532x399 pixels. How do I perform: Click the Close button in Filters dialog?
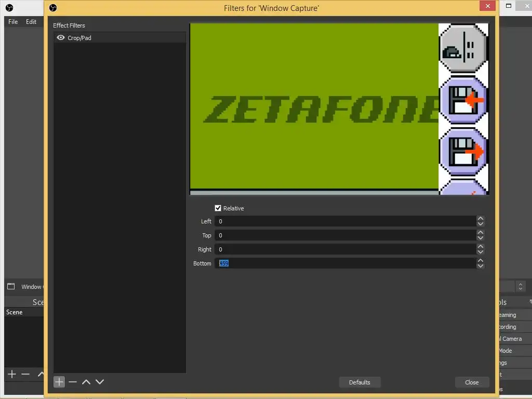coord(472,382)
